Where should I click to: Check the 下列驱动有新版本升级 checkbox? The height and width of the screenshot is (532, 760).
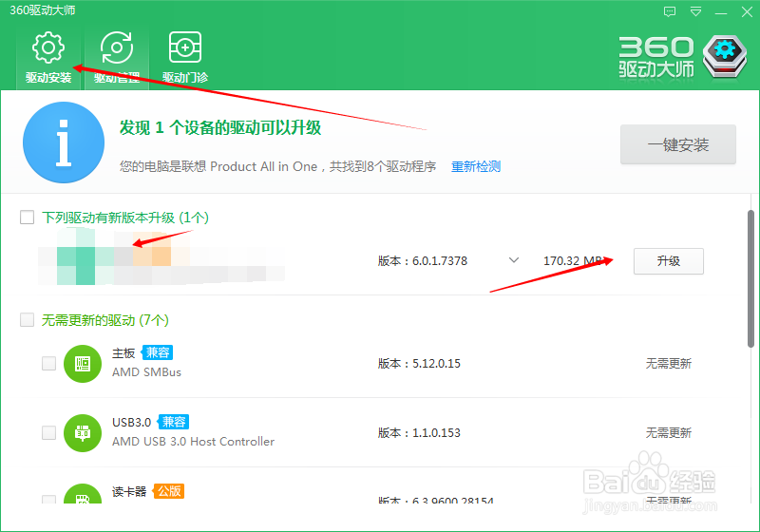pos(28,217)
